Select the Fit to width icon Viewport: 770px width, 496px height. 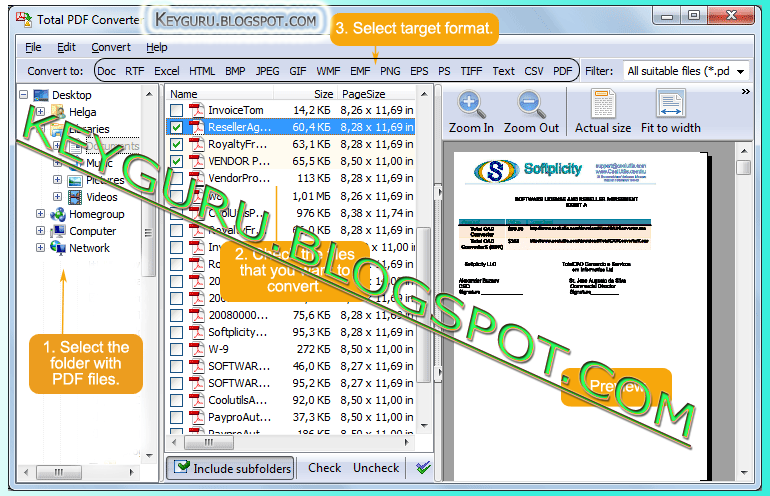click(671, 104)
